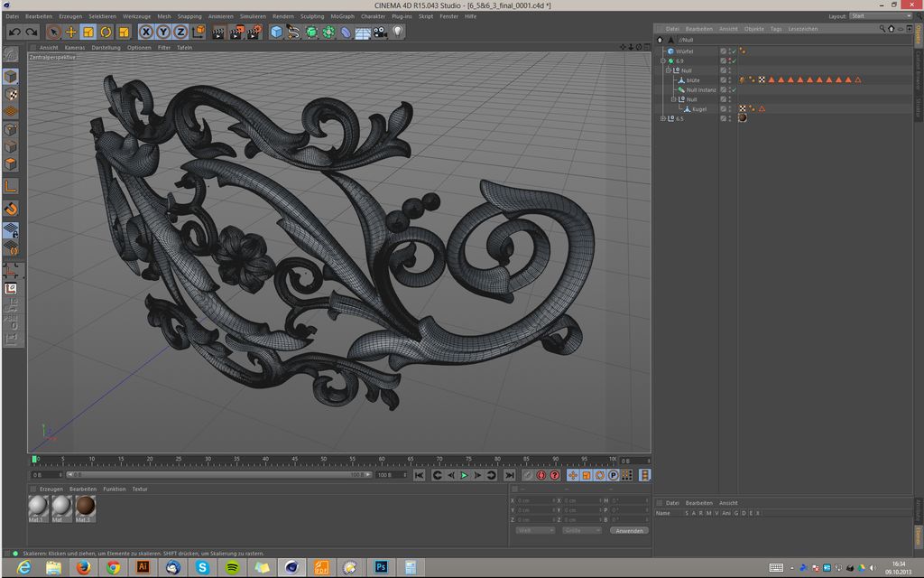924x578 pixels.
Task: Toggle Z-axis lock
Action: tap(180, 32)
